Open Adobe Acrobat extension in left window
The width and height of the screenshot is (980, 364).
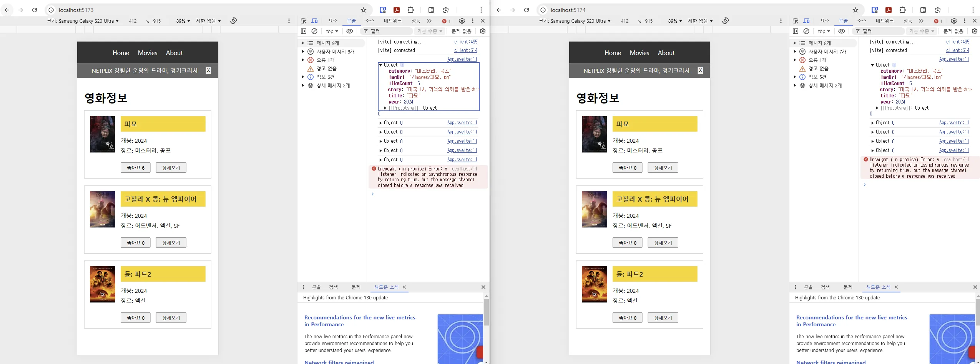pos(397,10)
